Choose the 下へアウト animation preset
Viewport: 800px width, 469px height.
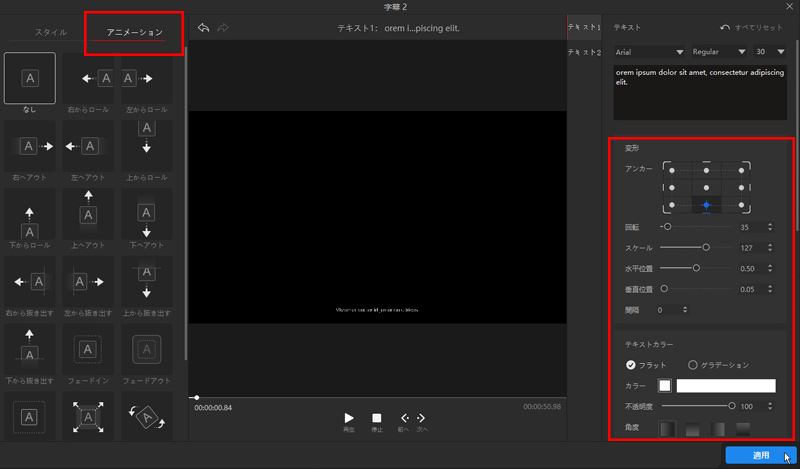tap(146, 214)
